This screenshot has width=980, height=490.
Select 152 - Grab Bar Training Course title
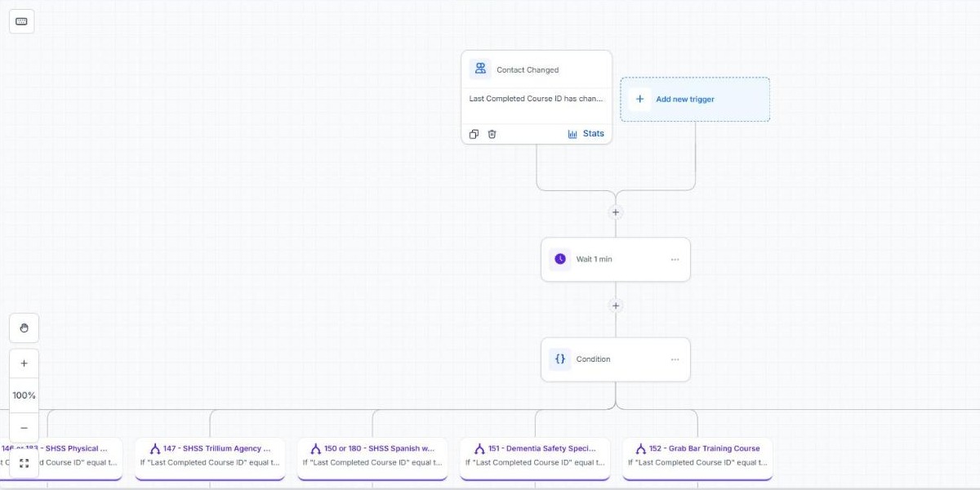coord(705,448)
